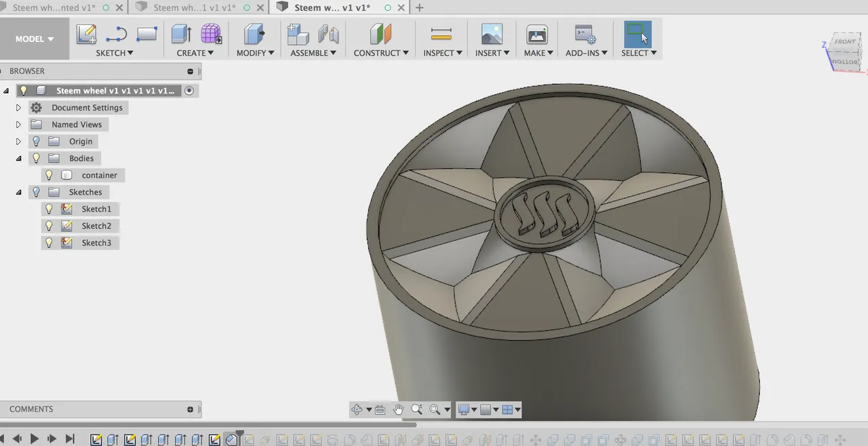Select the Pan hand tool

pyautogui.click(x=399, y=409)
